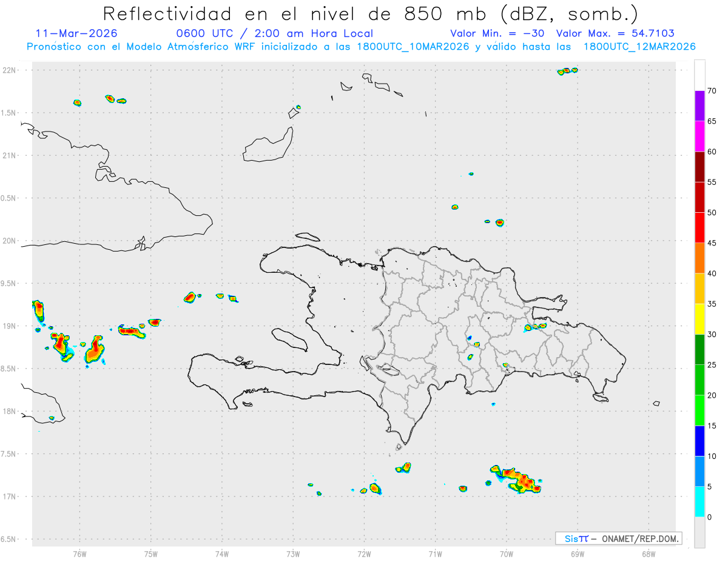Click the longitude axis label '75W'

coord(150,554)
